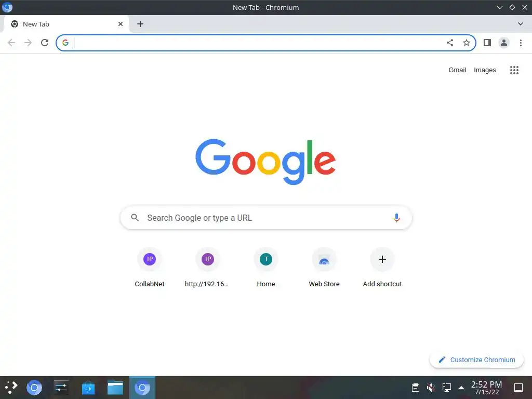Reload the page with refresh icon
The width and height of the screenshot is (532, 399).
[x=45, y=43]
